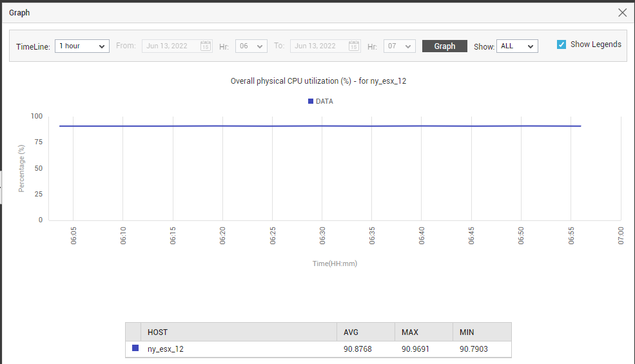Screen dimensions: 635x364
Task: Open the TimeLine 1 hour dropdown
Action: click(x=82, y=46)
